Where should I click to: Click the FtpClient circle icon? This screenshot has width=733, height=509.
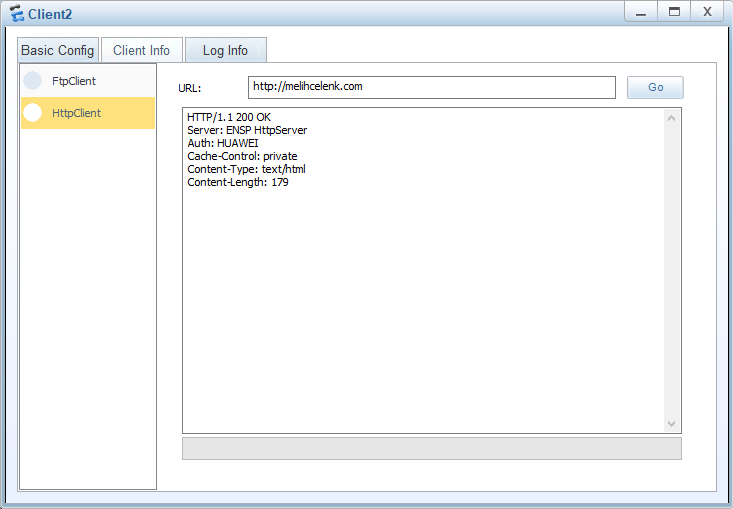point(33,81)
